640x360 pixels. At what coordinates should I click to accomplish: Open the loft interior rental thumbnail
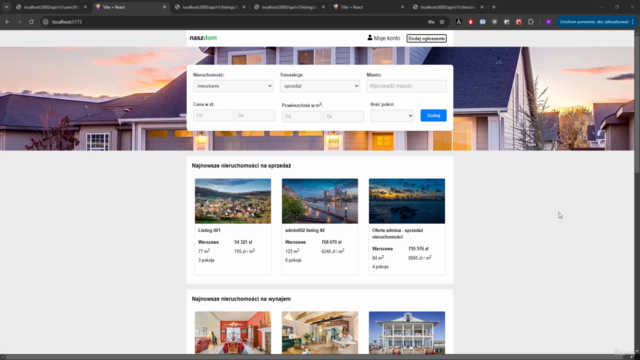click(x=320, y=333)
